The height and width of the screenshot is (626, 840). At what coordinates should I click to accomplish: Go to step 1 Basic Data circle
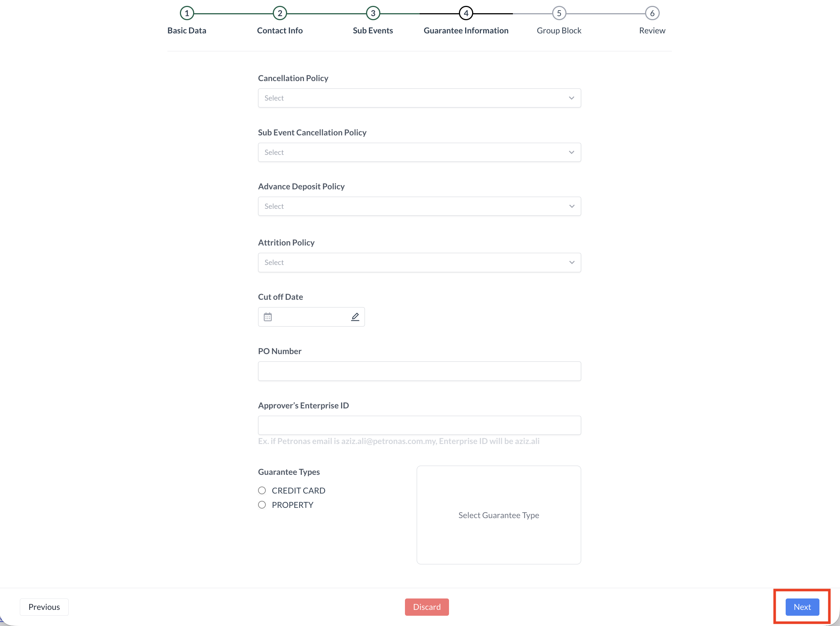(x=187, y=13)
